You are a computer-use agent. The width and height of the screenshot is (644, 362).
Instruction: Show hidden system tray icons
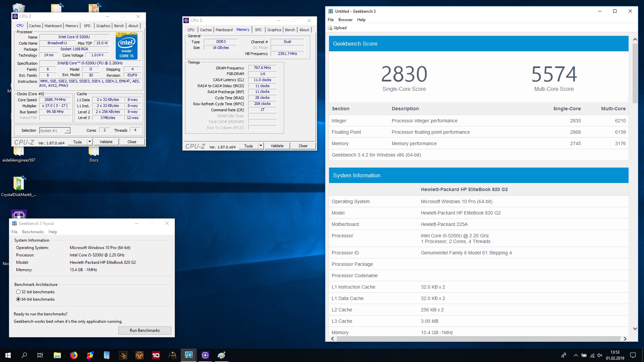(576, 355)
